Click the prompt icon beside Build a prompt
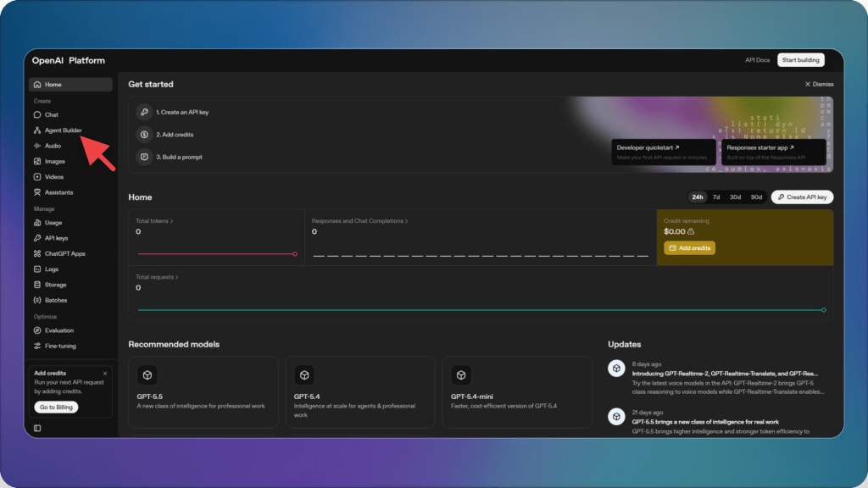 pyautogui.click(x=144, y=157)
